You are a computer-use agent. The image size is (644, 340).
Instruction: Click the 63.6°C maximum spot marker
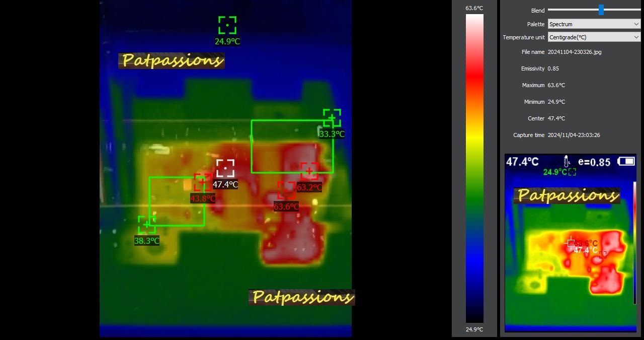286,190
